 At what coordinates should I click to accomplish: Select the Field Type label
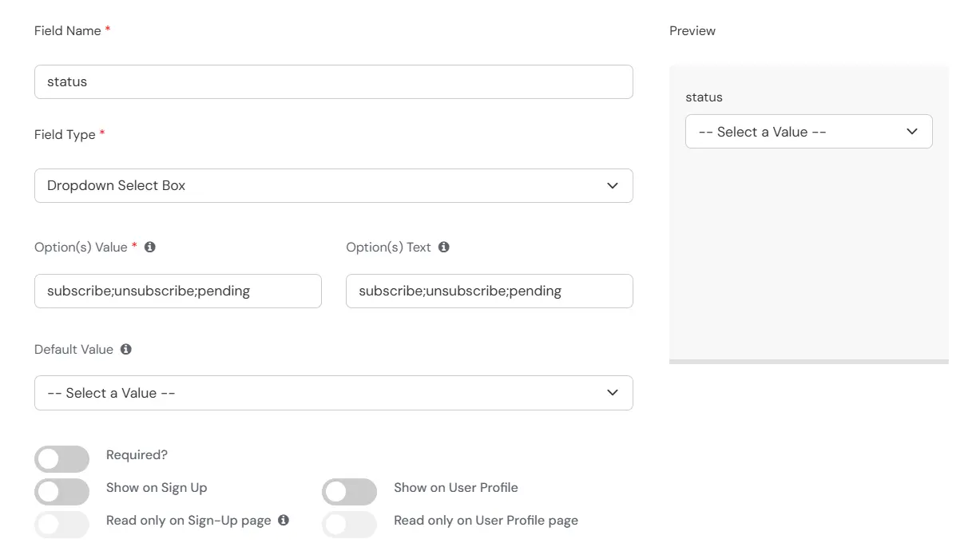[x=65, y=134]
